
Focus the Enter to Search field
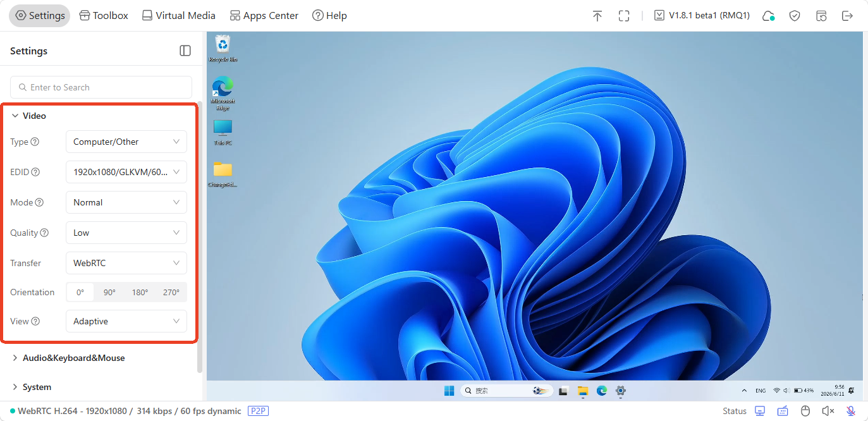[x=101, y=87]
